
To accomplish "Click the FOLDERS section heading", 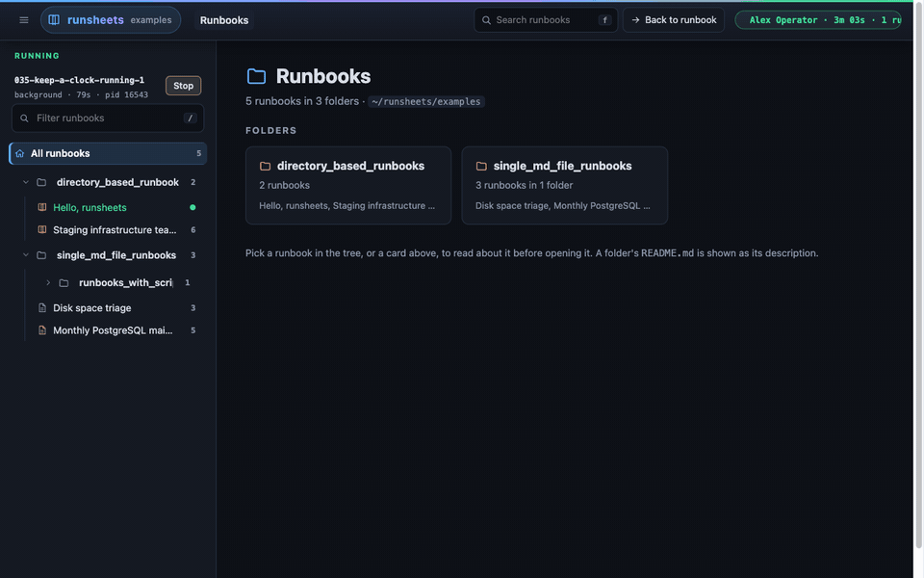I will (x=271, y=130).
